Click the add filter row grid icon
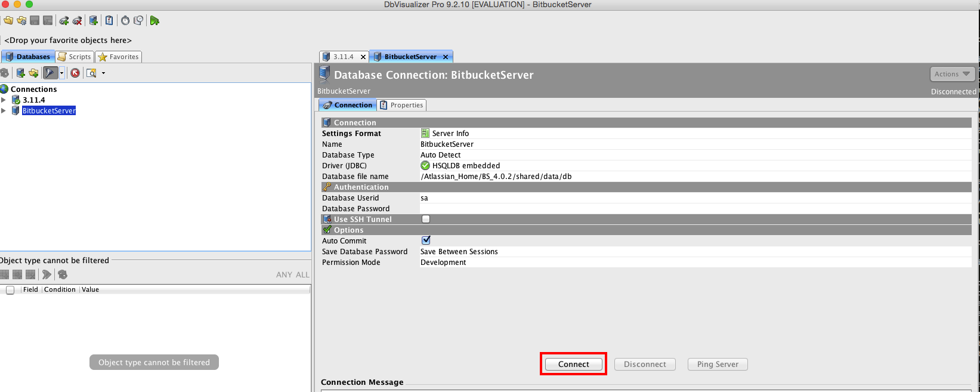Viewport: 980px width, 392px height. pyautogui.click(x=4, y=274)
